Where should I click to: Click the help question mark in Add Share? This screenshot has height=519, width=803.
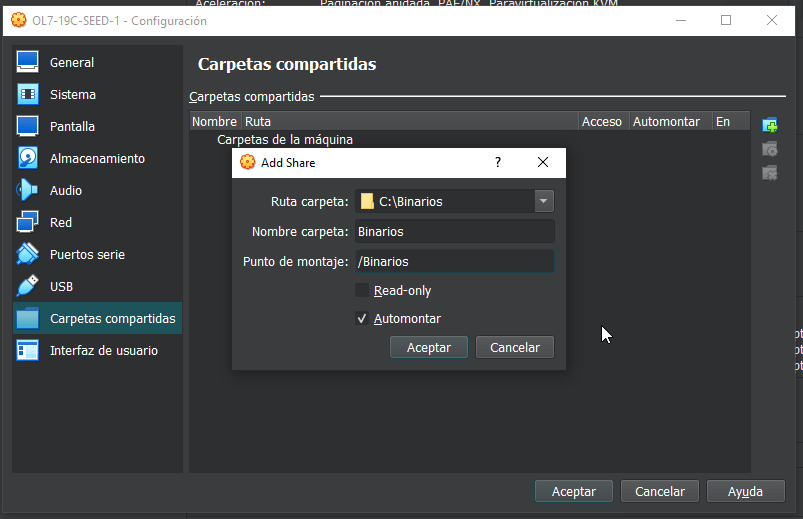pos(498,162)
